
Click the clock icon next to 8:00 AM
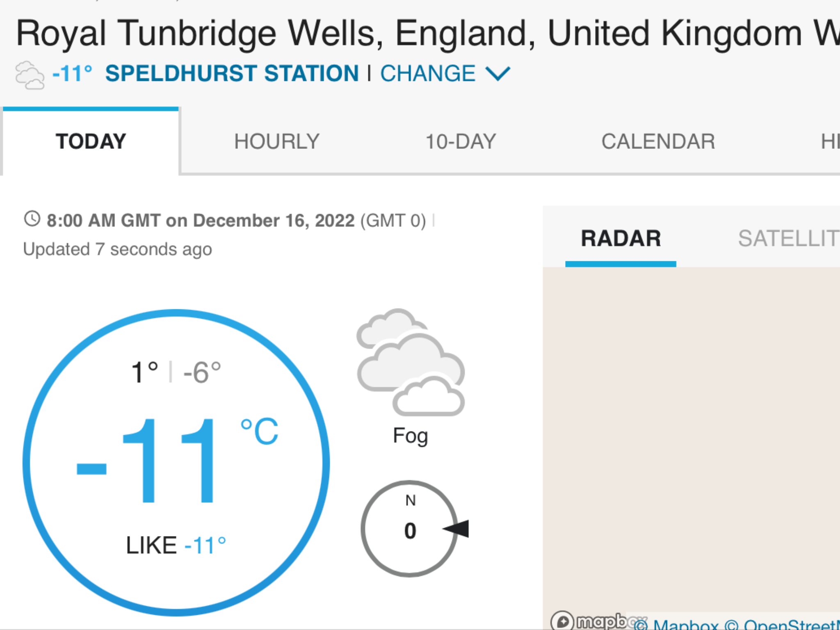click(32, 219)
